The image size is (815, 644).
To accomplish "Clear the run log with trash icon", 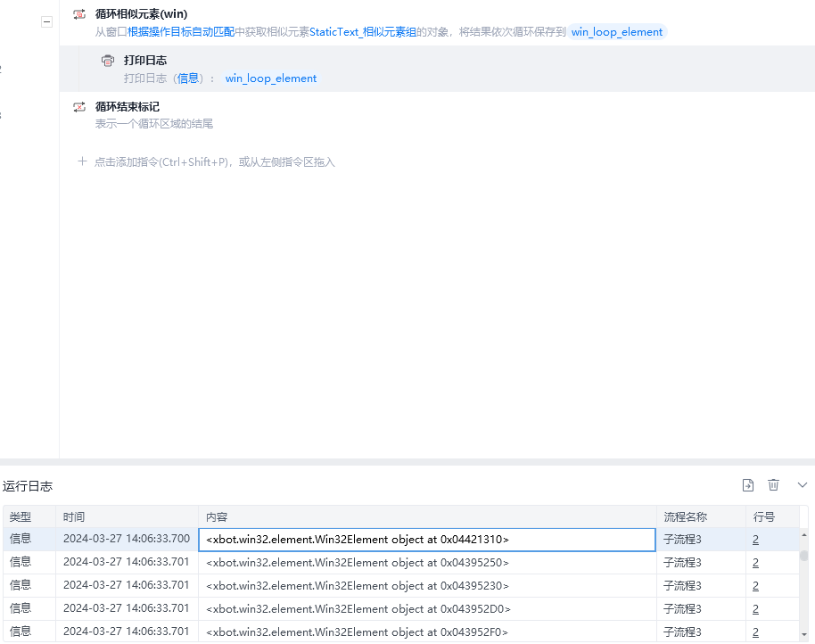I will point(773,485).
